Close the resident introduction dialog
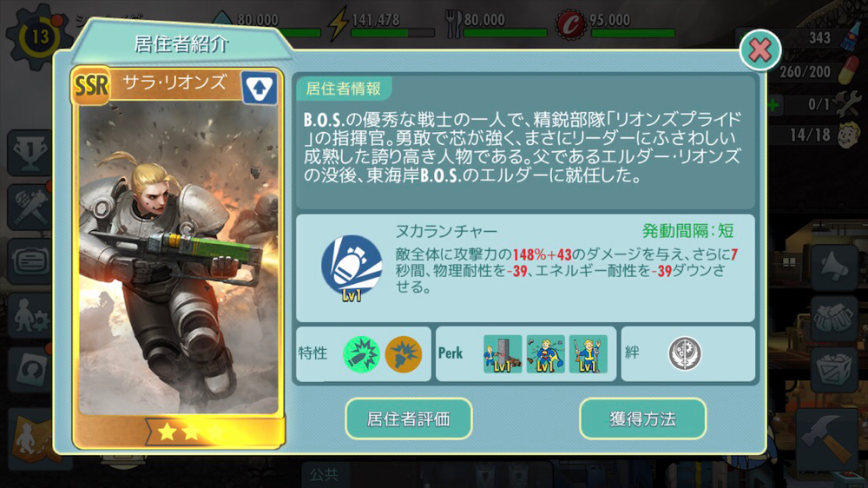The width and height of the screenshot is (868, 488). click(760, 50)
